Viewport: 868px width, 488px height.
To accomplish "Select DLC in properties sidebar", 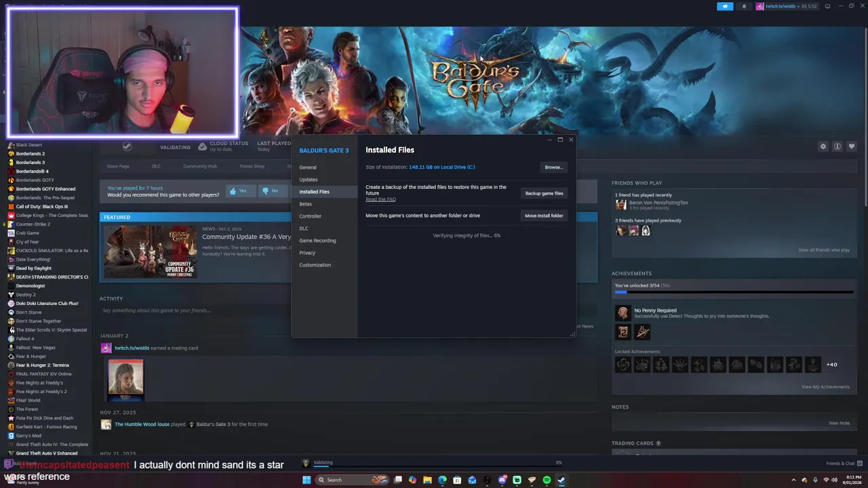I will [304, 228].
